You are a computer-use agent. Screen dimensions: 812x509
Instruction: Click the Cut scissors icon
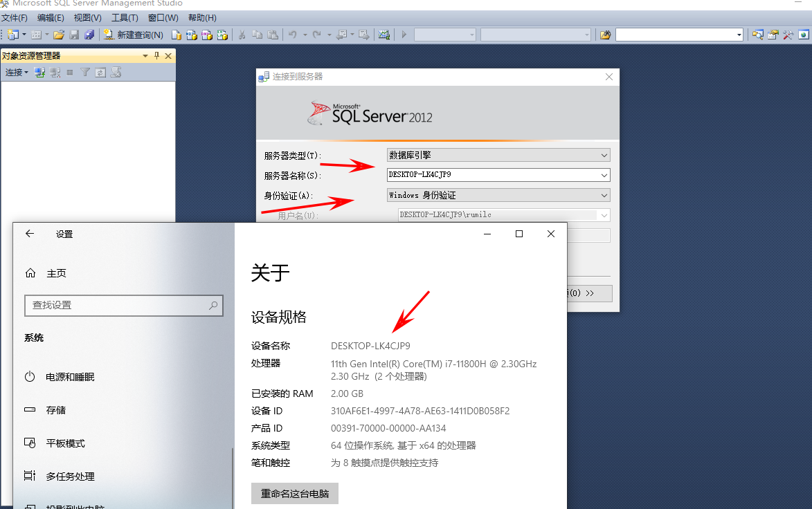tap(242, 35)
